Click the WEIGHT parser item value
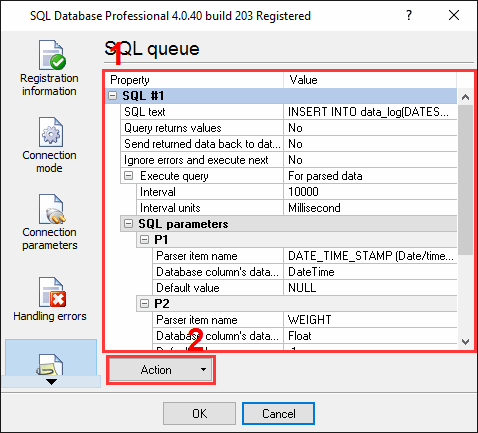This screenshot has height=433, width=478. [x=370, y=320]
